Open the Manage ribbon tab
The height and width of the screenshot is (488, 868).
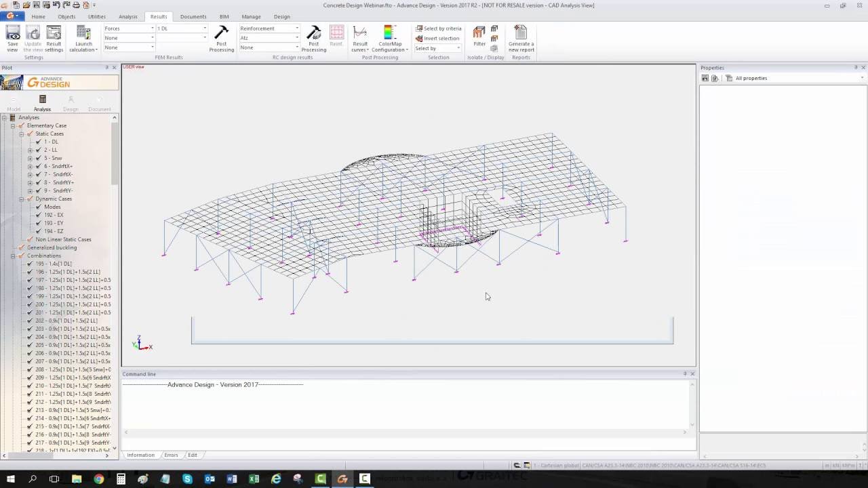(x=251, y=16)
